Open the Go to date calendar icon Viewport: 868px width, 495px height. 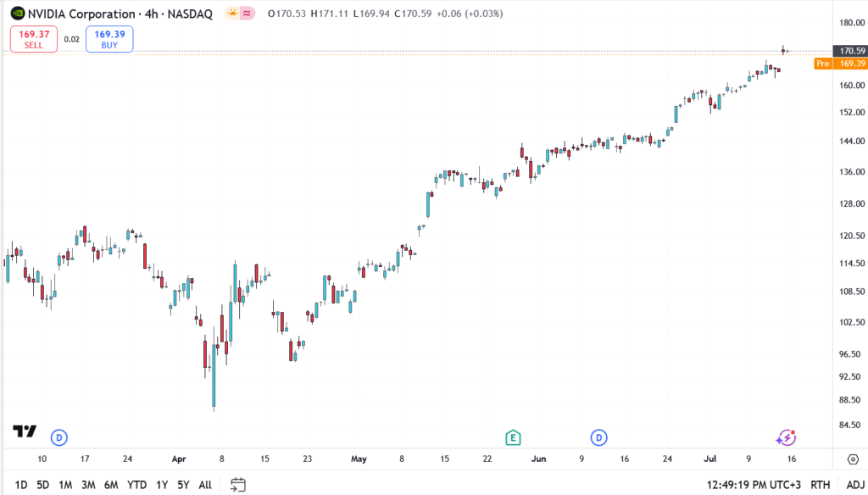[x=238, y=485]
